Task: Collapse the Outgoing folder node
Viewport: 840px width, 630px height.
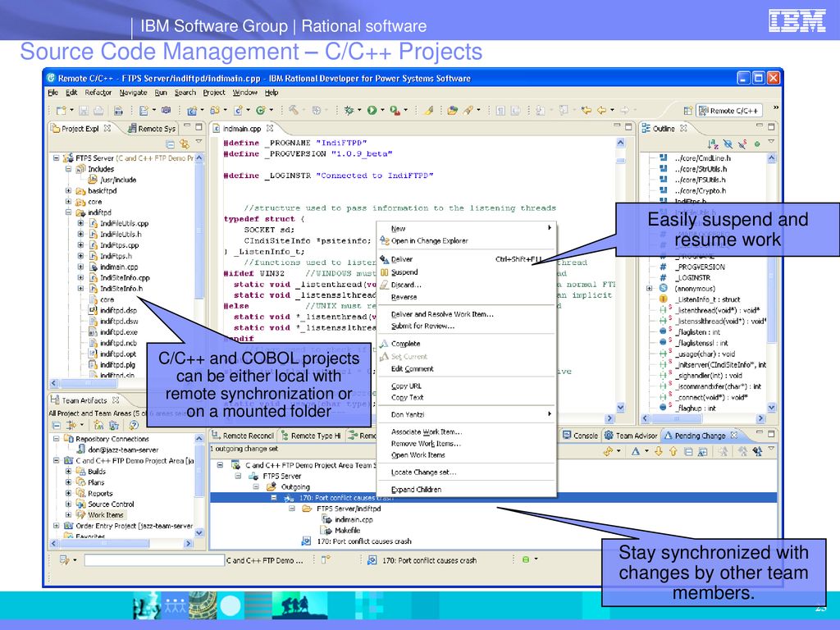Action: [256, 486]
